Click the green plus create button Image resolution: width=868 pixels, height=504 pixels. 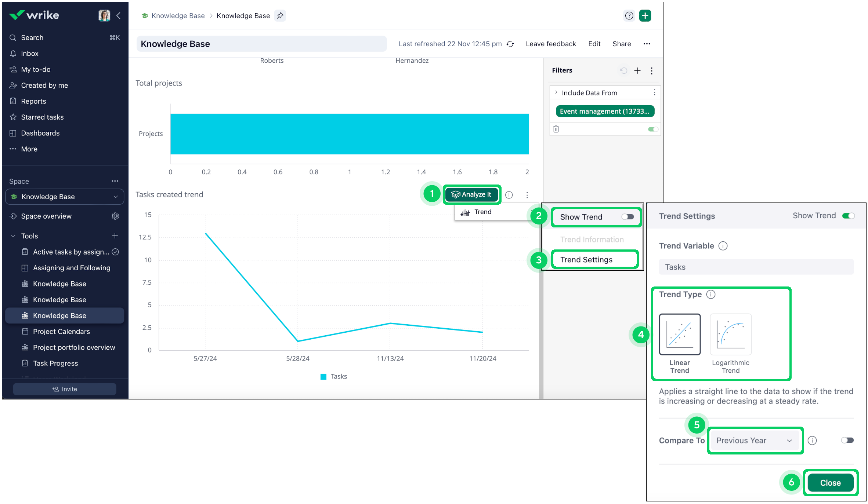645,16
